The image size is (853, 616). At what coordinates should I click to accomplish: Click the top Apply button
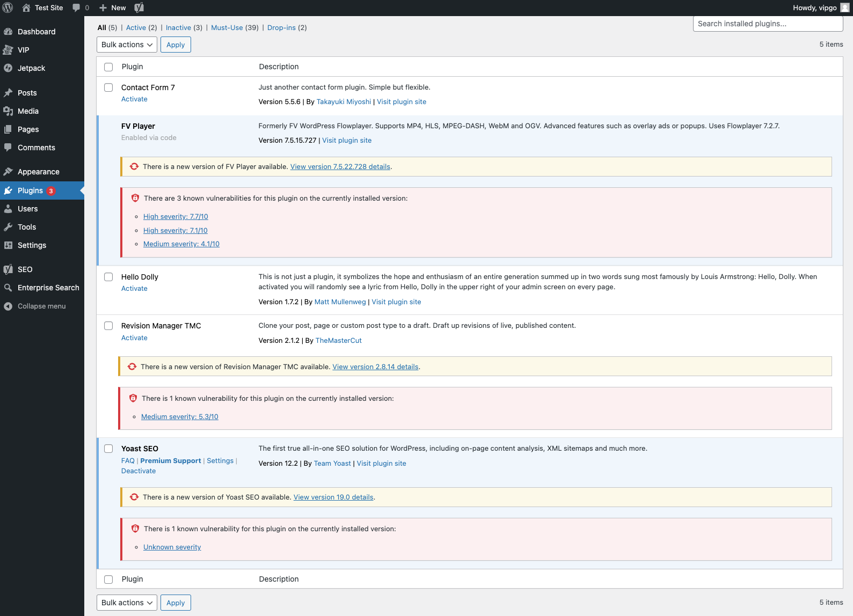coord(176,45)
